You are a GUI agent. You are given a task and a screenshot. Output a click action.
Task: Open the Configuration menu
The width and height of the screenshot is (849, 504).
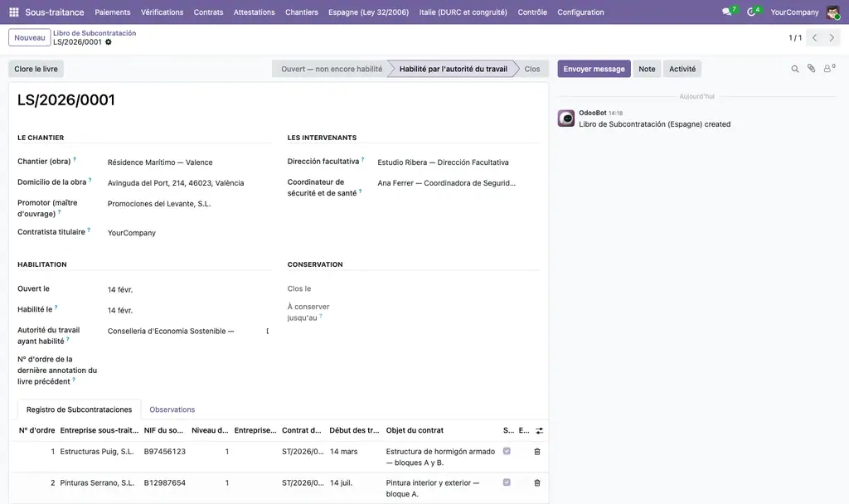tap(580, 12)
